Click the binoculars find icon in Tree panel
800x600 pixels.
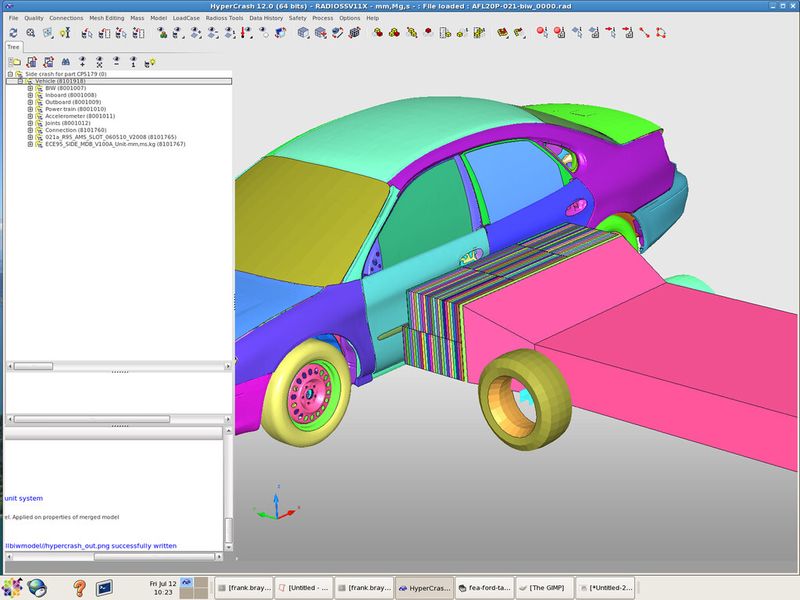tap(65, 62)
